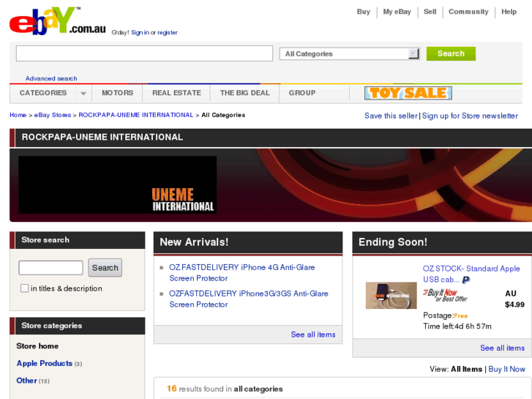The height and width of the screenshot is (399, 532).
Task: Click See all items under New Arrivals
Action: [313, 335]
